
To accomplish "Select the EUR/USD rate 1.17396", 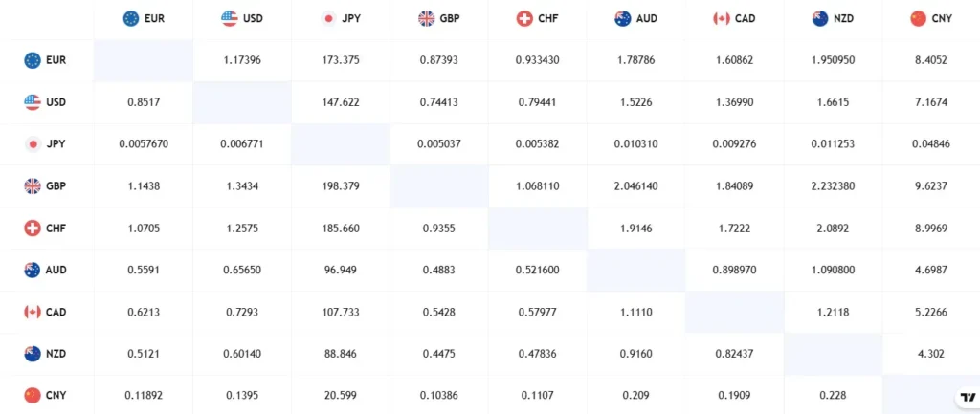I will (x=242, y=60).
